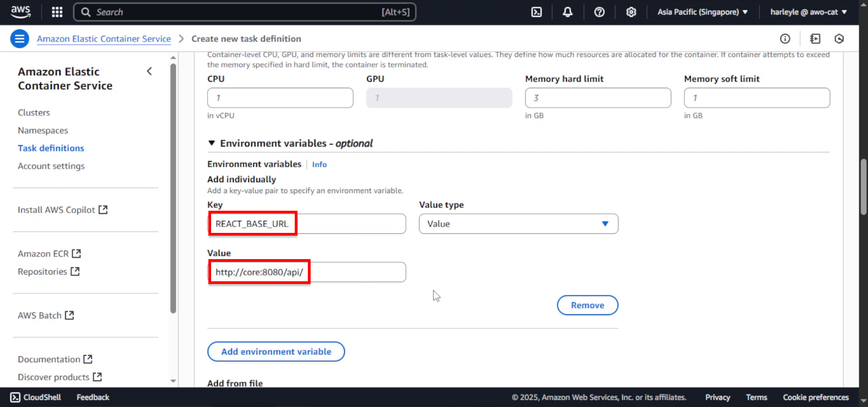
Task: Click the CloudShell icon in the footer
Action: tap(15, 397)
